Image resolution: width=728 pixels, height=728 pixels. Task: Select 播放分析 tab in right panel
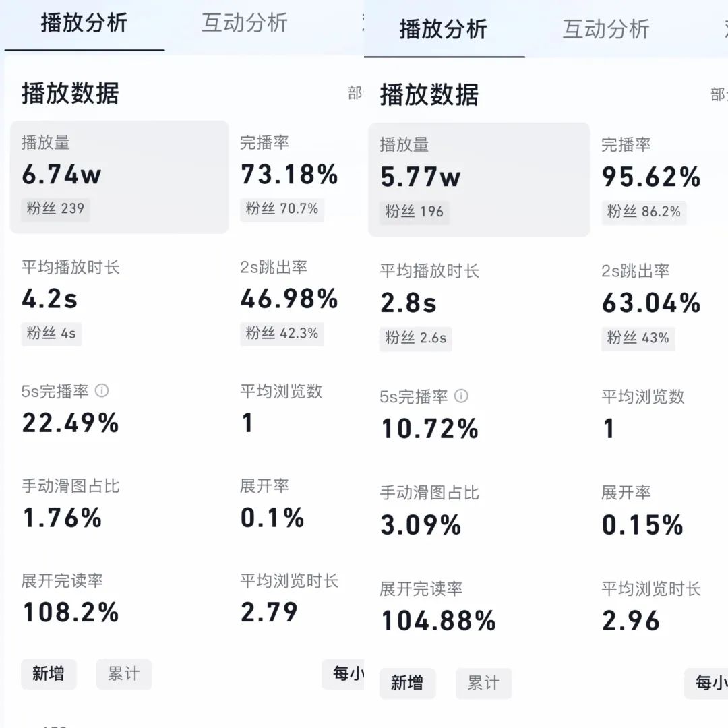coord(443,29)
